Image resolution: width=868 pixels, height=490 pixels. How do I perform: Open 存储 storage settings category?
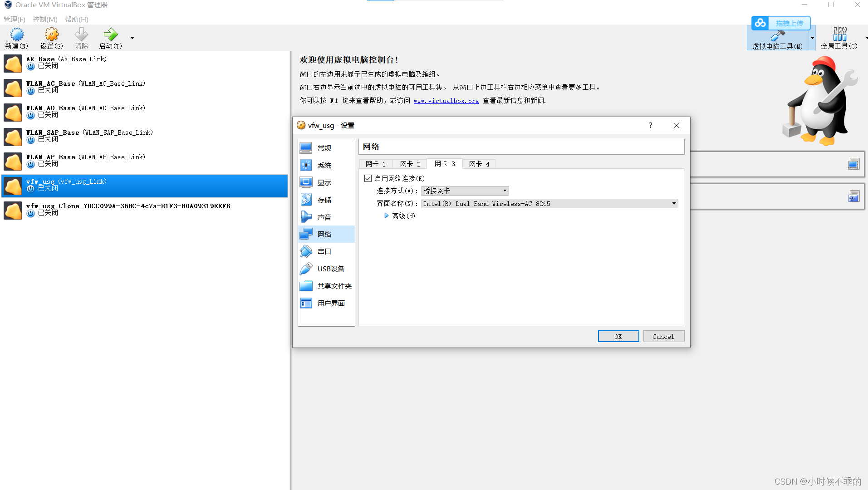coord(326,200)
